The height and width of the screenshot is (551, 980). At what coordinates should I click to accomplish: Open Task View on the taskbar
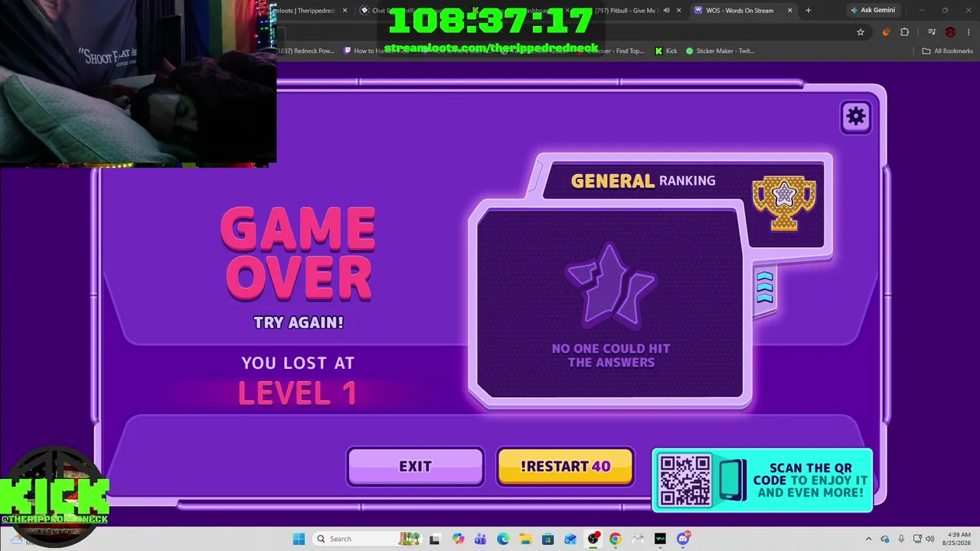(x=435, y=539)
